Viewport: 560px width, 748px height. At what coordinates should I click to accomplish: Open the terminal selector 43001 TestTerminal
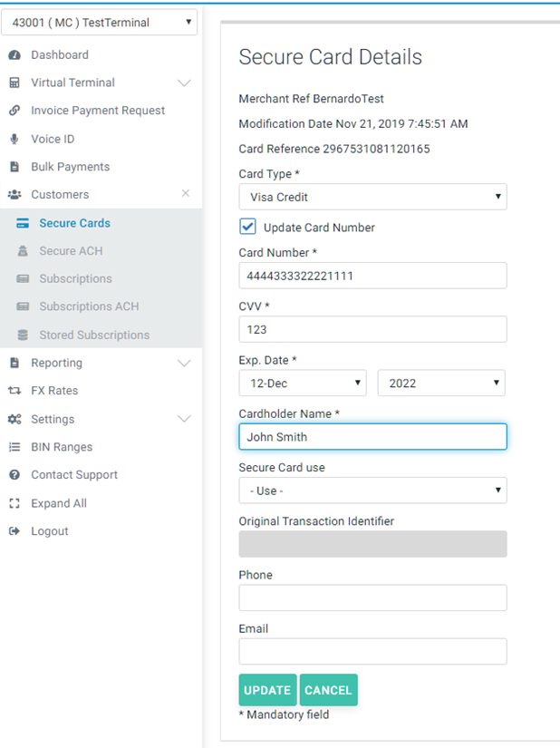pyautogui.click(x=100, y=22)
